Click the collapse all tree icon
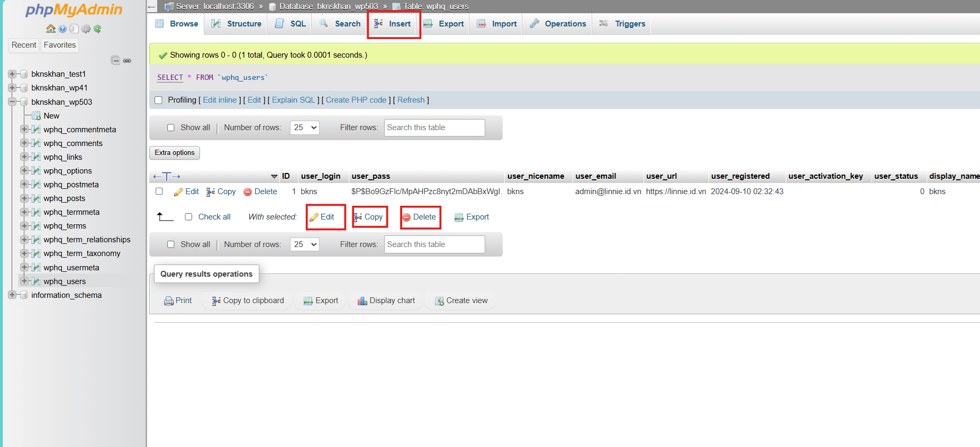 [115, 60]
